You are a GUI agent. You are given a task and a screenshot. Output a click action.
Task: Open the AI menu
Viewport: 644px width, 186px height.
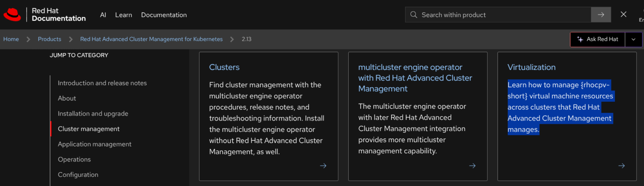103,15
